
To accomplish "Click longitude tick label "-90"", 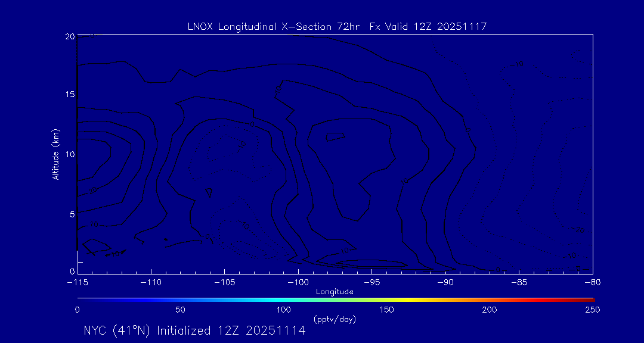I will (x=445, y=283).
